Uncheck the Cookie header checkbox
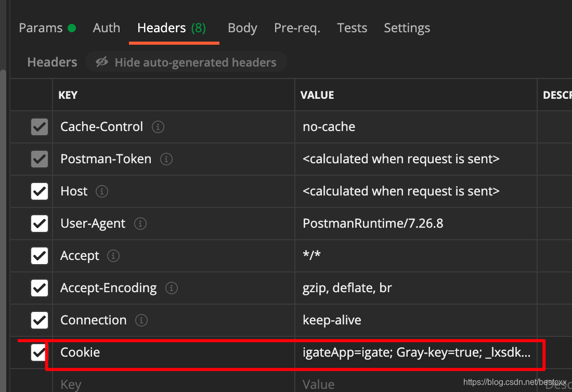This screenshot has width=572, height=392. (40, 352)
